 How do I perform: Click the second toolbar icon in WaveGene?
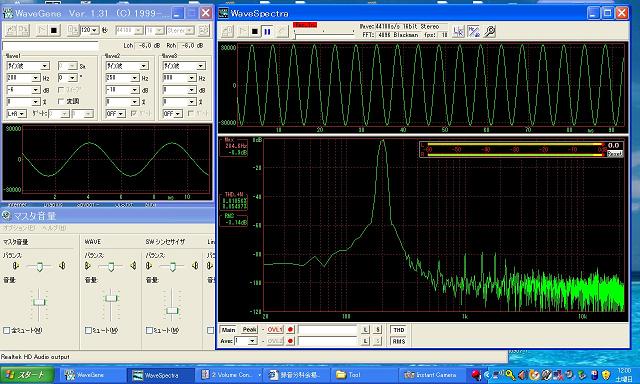[x=23, y=30]
